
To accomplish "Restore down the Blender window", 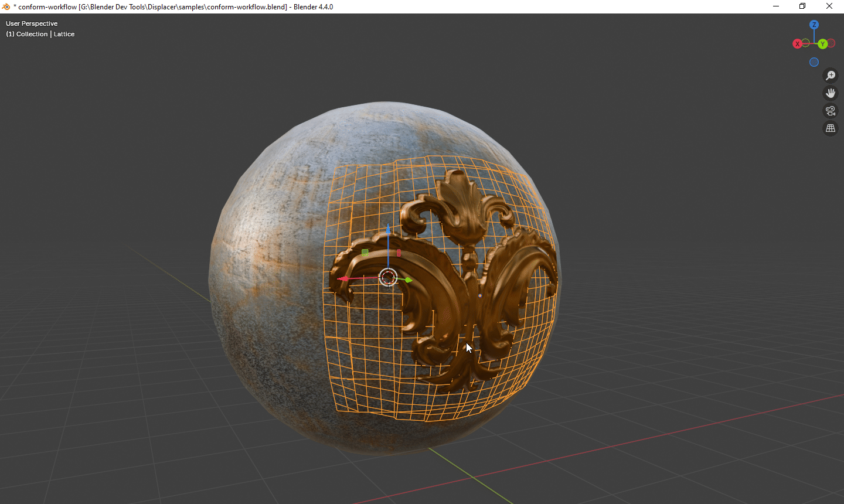I will (802, 6).
